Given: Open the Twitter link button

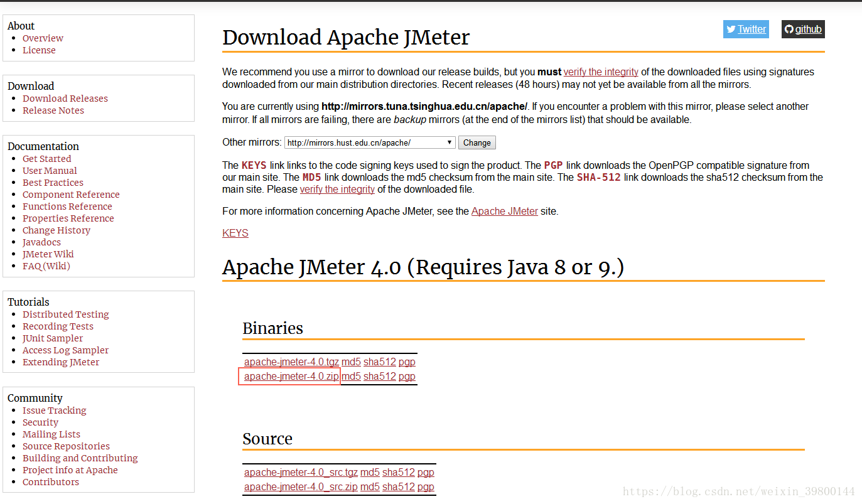Looking at the screenshot, I should [x=746, y=29].
